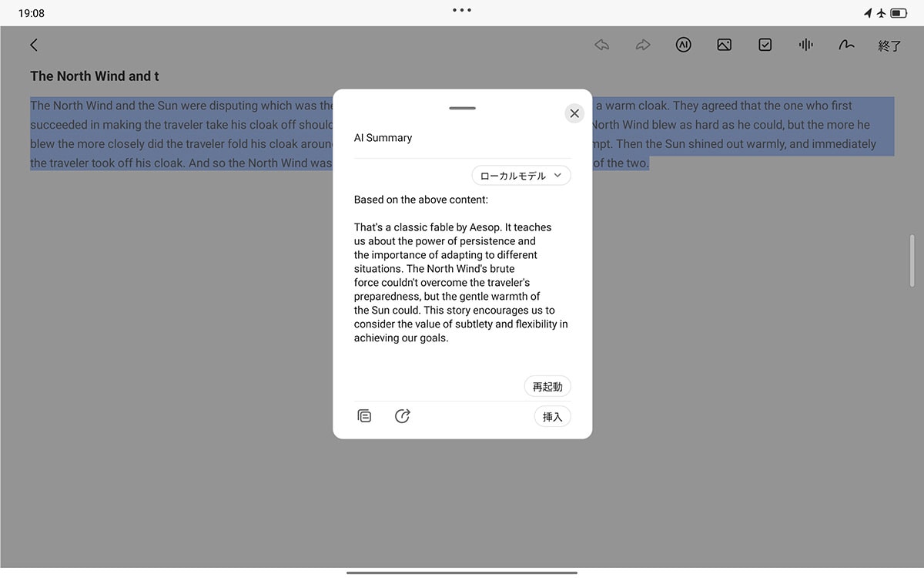924x578 pixels.
Task: Tap the drag handle atop the dialog
Action: [462, 108]
